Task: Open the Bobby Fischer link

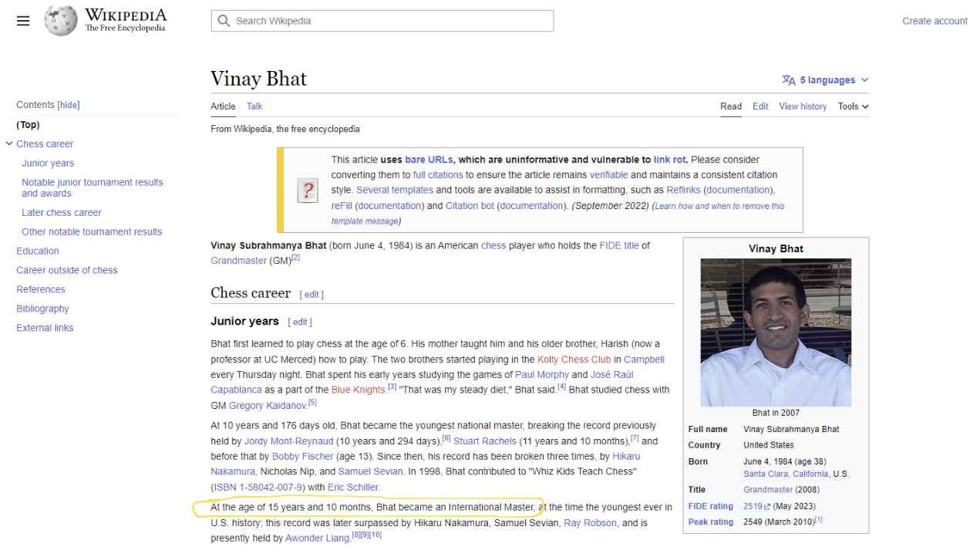Action: point(303,457)
